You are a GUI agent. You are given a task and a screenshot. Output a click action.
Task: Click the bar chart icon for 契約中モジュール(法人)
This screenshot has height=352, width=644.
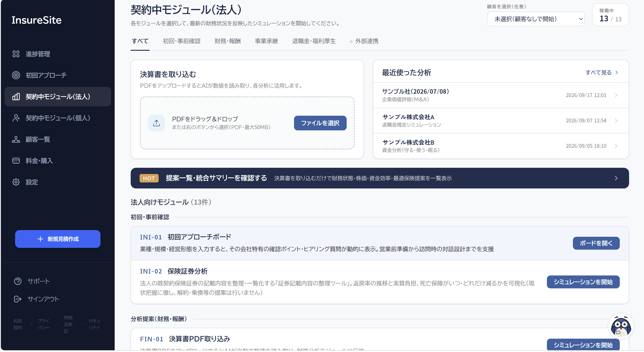pyautogui.click(x=16, y=97)
